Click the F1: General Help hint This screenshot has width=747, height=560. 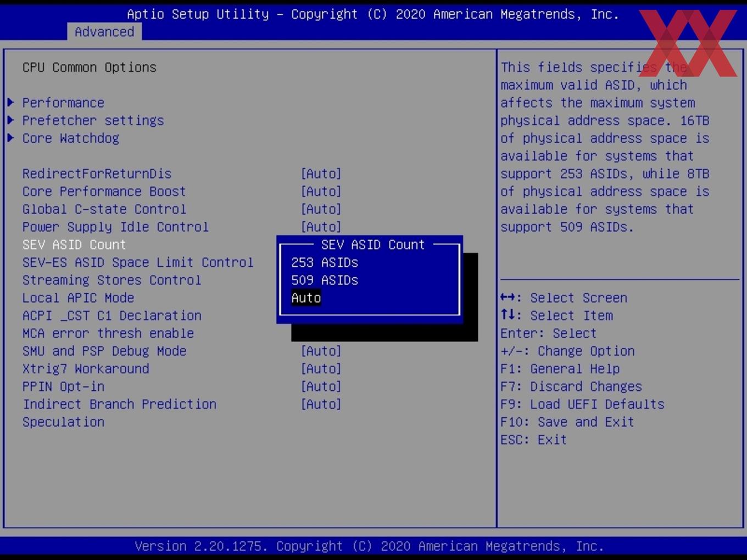(x=560, y=368)
